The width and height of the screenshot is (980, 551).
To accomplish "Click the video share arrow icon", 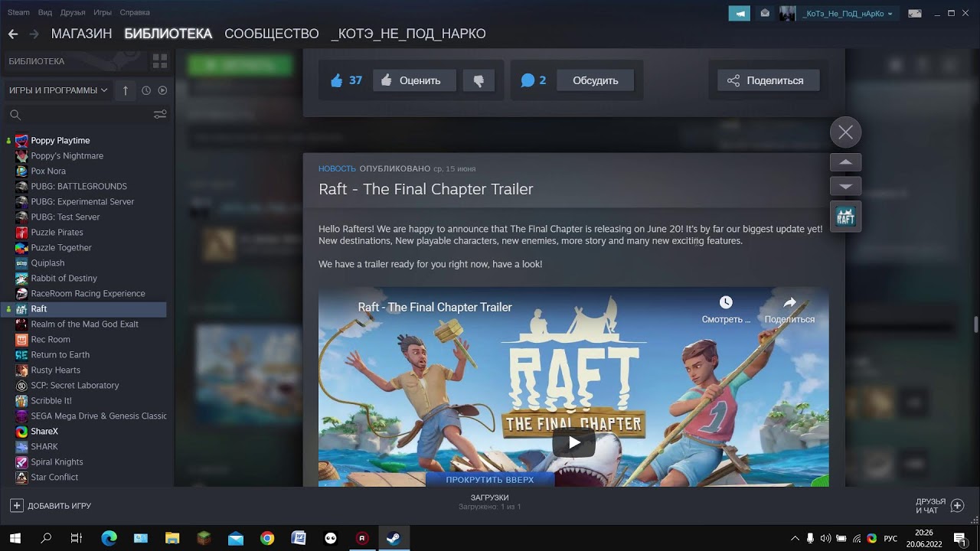I will coord(789,302).
